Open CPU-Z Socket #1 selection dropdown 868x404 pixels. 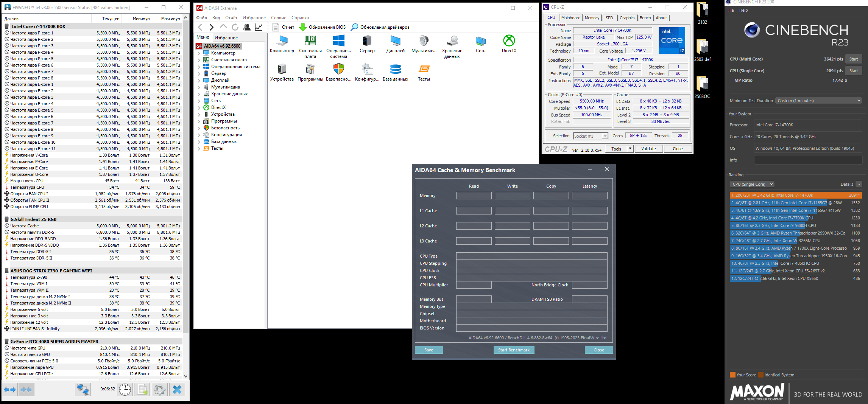pos(591,136)
